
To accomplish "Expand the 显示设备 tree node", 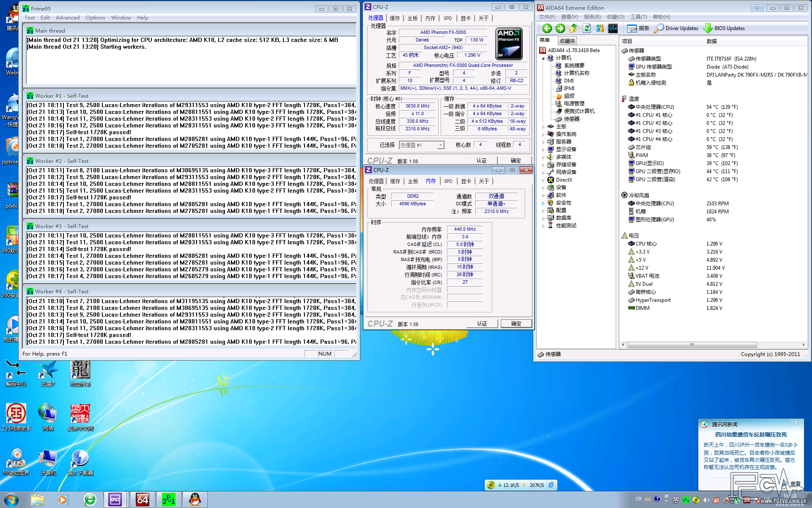I will click(x=543, y=149).
